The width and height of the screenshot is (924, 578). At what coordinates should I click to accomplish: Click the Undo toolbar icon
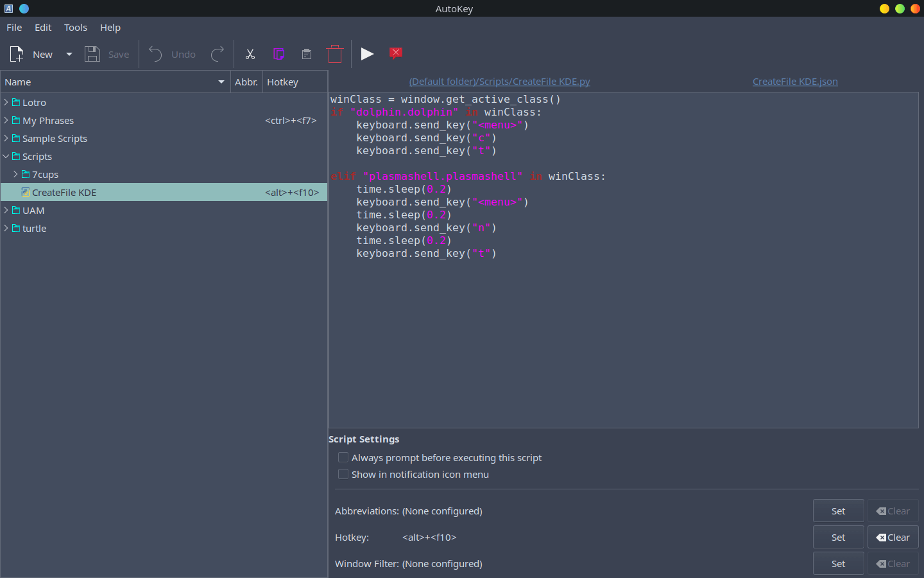pyautogui.click(x=155, y=54)
